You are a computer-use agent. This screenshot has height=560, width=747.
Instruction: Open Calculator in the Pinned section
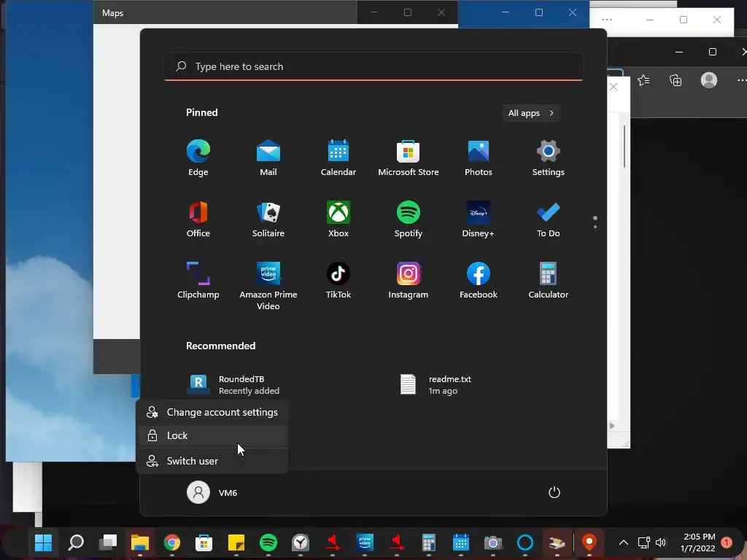click(x=549, y=281)
